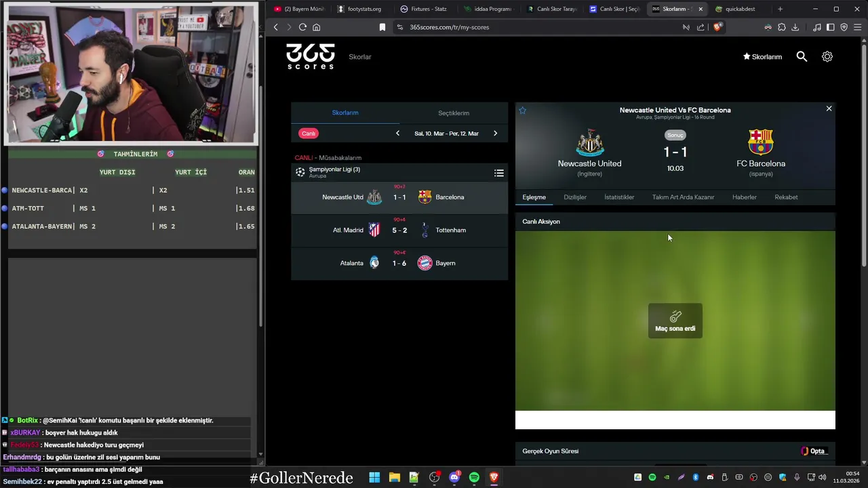Click the Tottenham crest in match list
868x488 pixels.
click(425, 230)
